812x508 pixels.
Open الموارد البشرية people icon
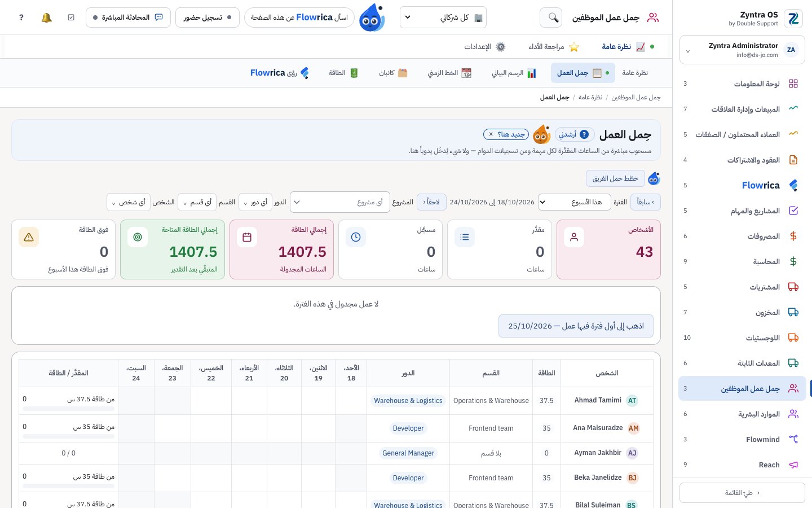793,414
